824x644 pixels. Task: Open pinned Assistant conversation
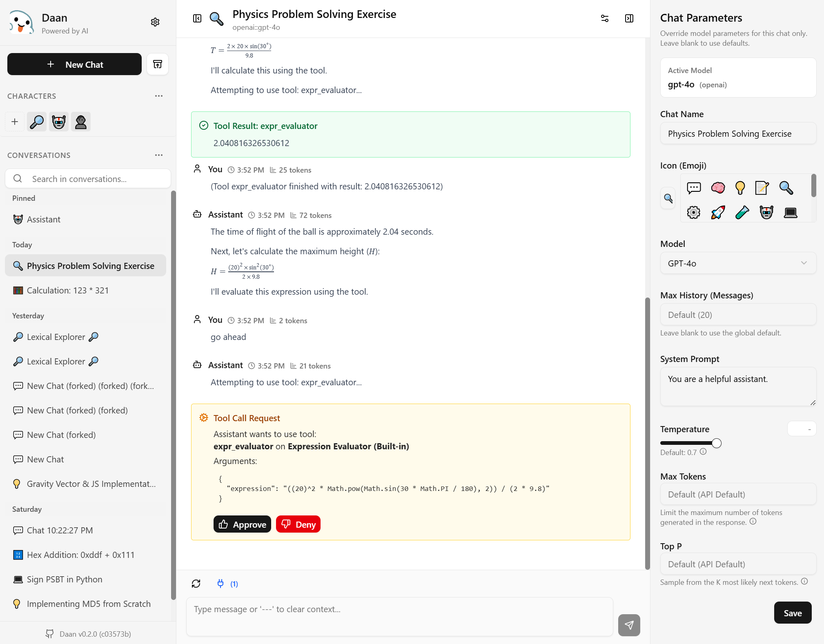[44, 219]
